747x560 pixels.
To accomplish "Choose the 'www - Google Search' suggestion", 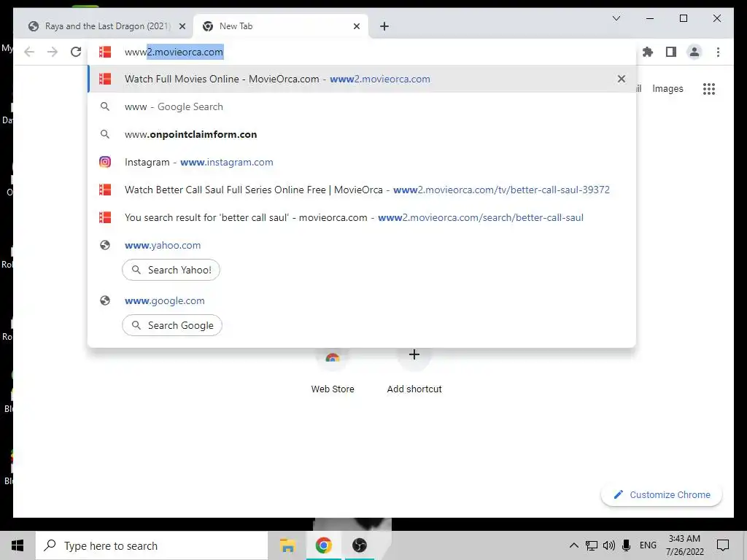I will coord(362,106).
